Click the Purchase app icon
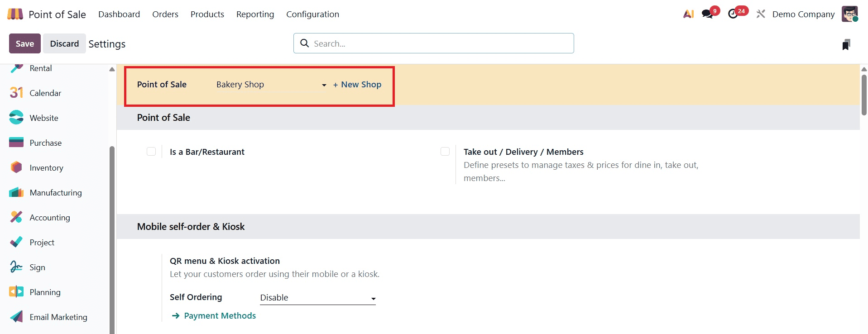Viewport: 868px width, 334px height. point(16,143)
